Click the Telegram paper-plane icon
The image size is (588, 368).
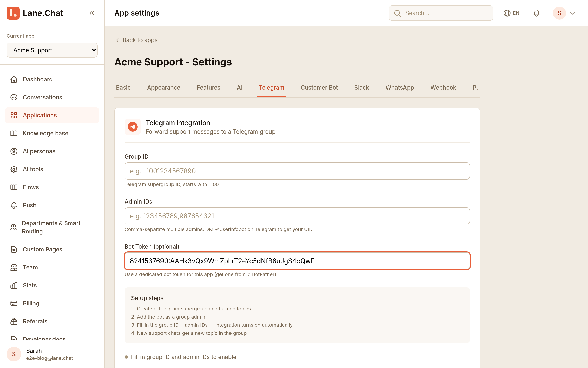pyautogui.click(x=133, y=127)
